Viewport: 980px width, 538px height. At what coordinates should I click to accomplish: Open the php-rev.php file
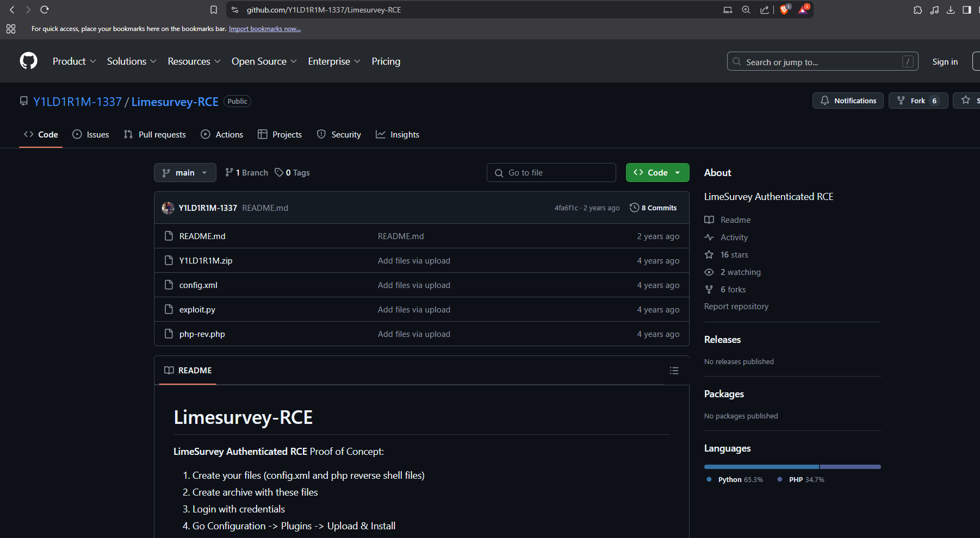(x=202, y=334)
